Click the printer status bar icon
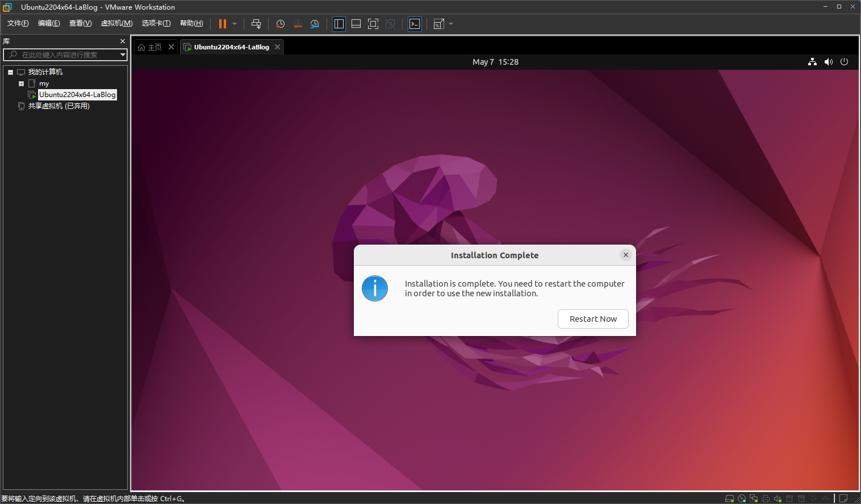861x504 pixels. point(766,498)
